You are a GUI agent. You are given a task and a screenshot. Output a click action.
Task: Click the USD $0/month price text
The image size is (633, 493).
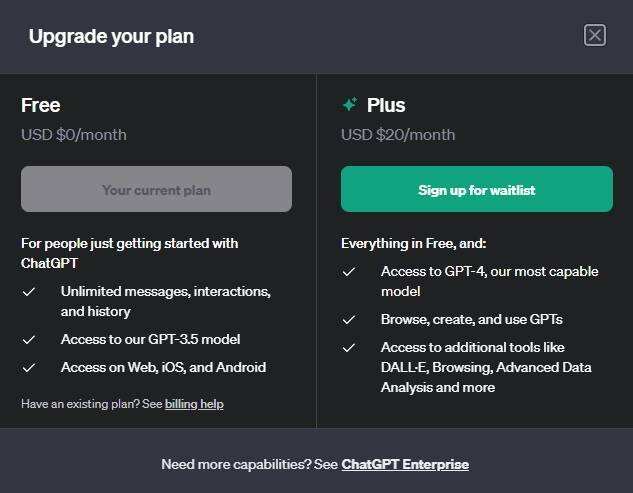point(74,134)
